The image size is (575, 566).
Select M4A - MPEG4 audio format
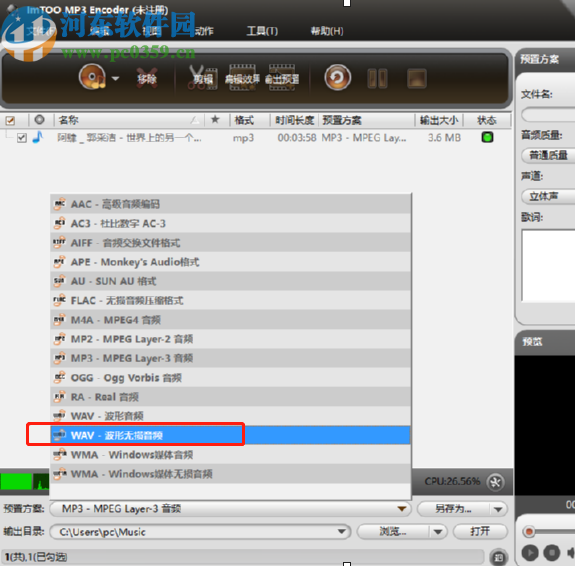coord(230,319)
